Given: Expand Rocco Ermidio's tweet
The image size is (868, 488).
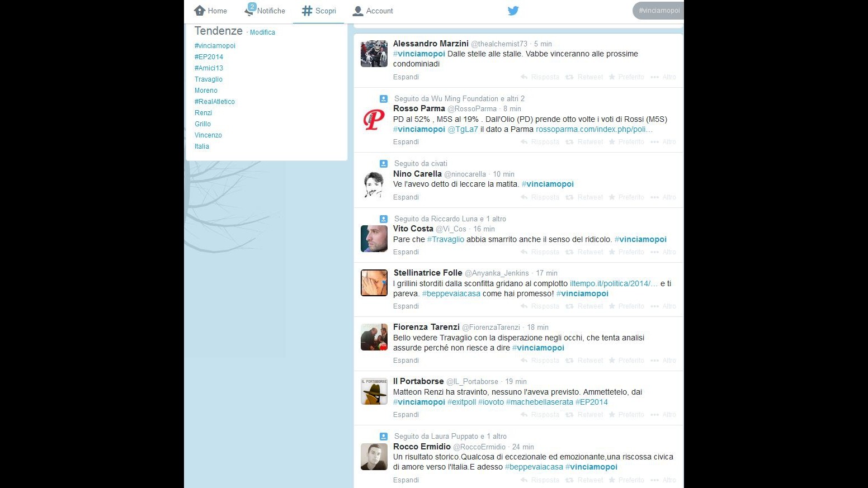Looking at the screenshot, I should point(406,480).
